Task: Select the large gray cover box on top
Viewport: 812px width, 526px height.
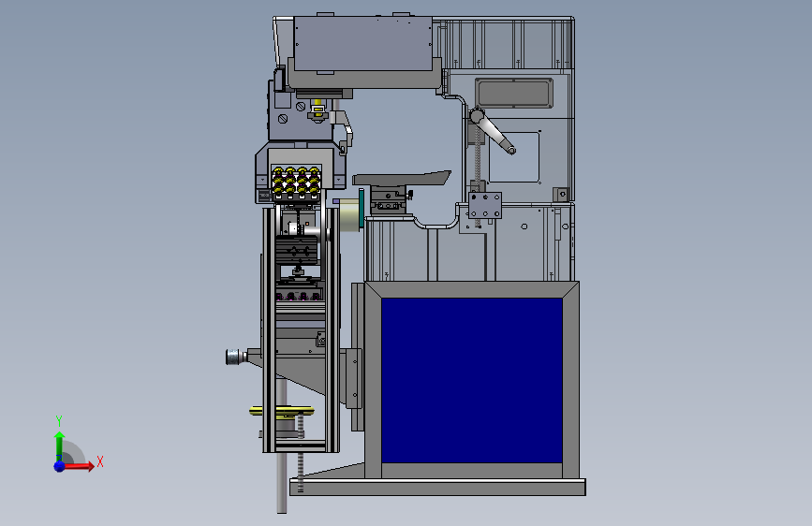Action: [x=363, y=43]
